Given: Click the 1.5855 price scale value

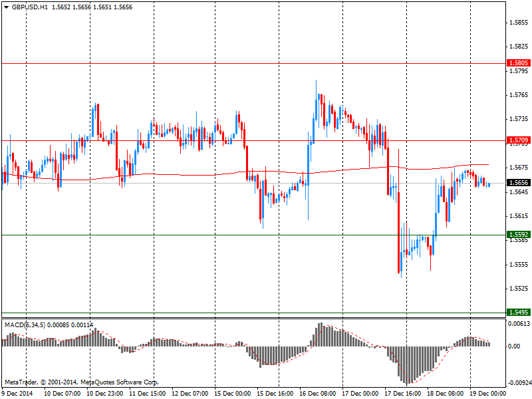Looking at the screenshot, I should [519, 23].
